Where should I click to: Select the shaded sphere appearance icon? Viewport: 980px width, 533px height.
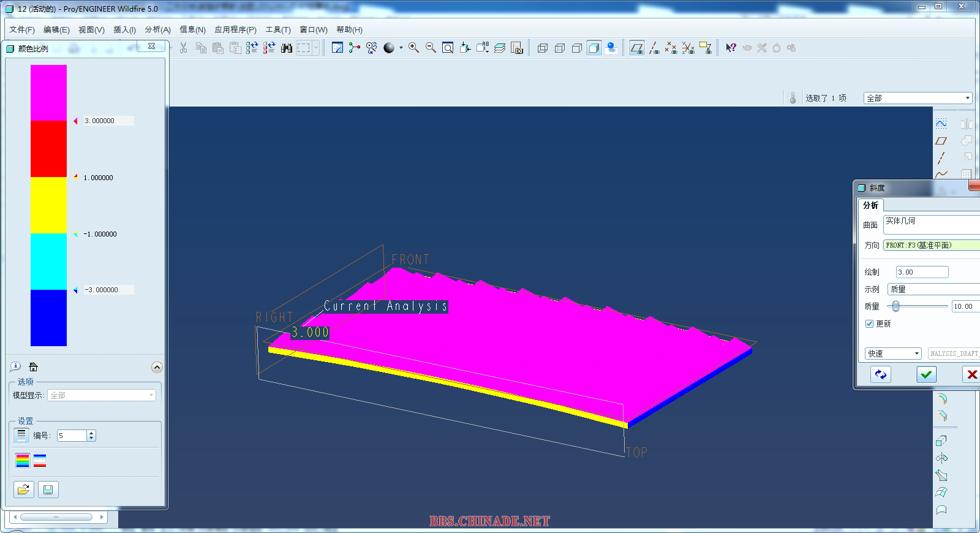point(389,48)
